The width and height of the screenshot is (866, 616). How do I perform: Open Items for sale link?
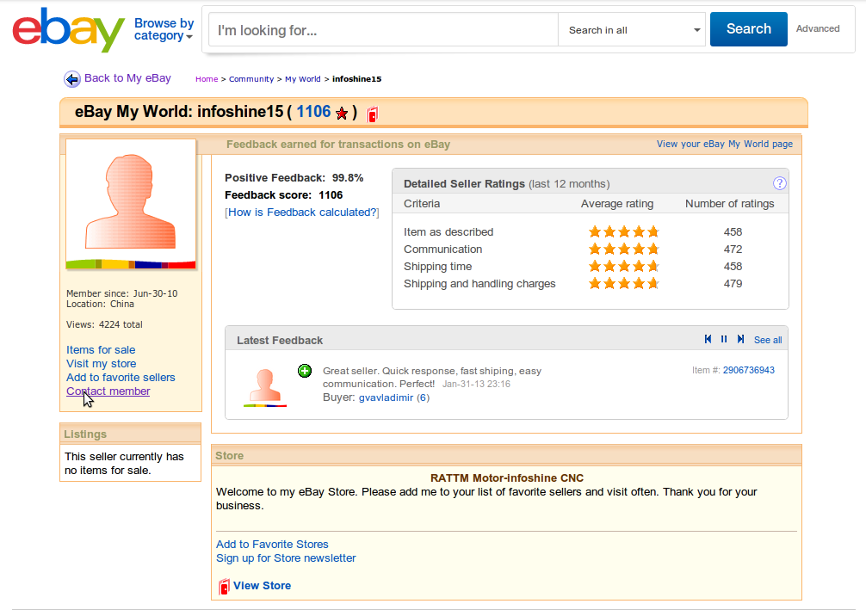pos(101,350)
